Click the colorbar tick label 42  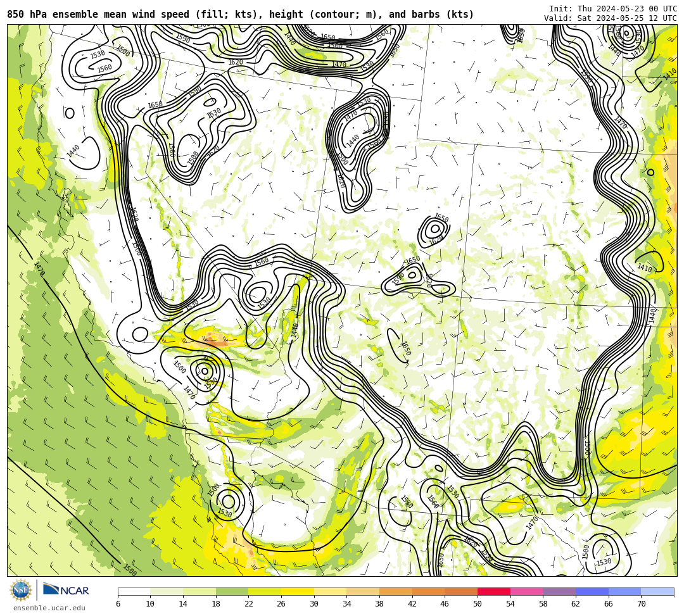pyautogui.click(x=412, y=604)
